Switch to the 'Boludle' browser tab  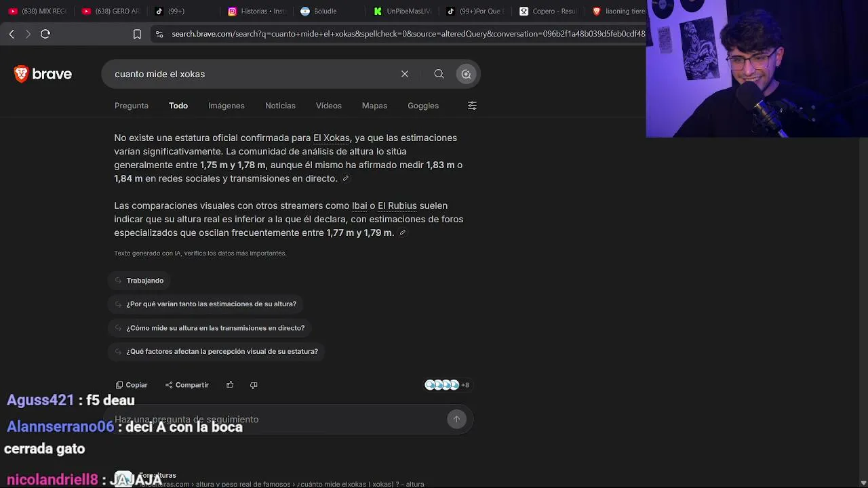(x=330, y=11)
